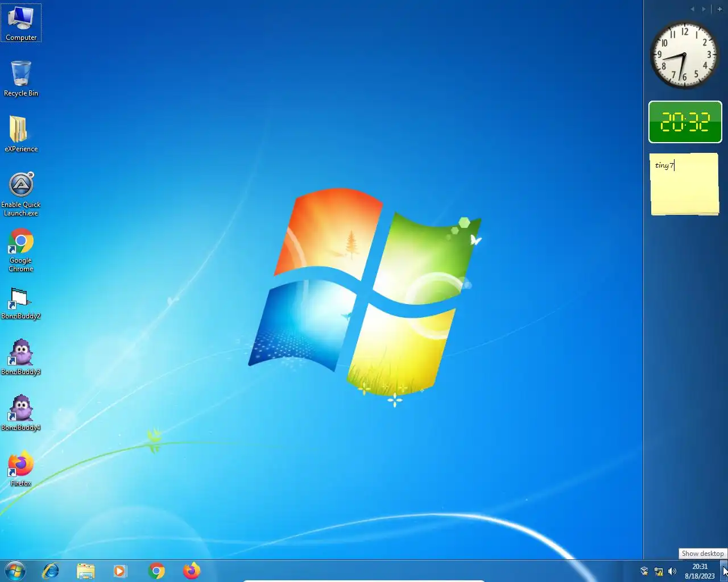728x582 pixels.
Task: Select the Google Chrome desktop shortcut
Action: tap(21, 250)
